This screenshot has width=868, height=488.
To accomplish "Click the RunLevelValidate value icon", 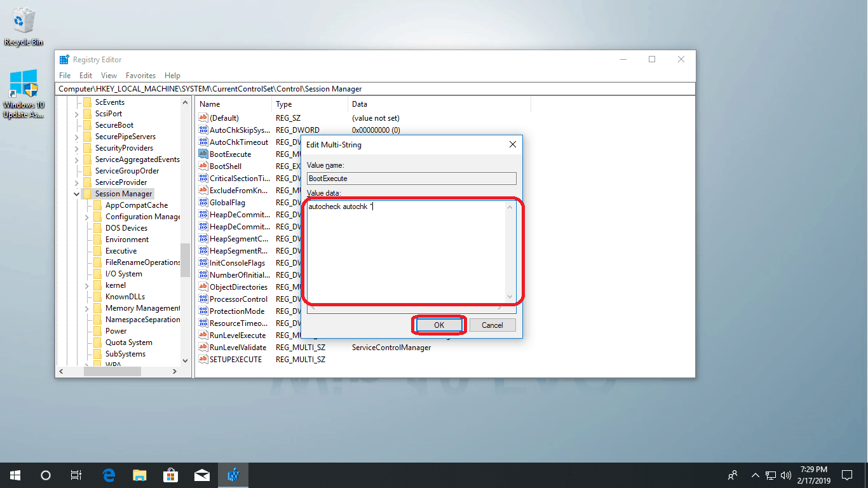I will click(203, 347).
